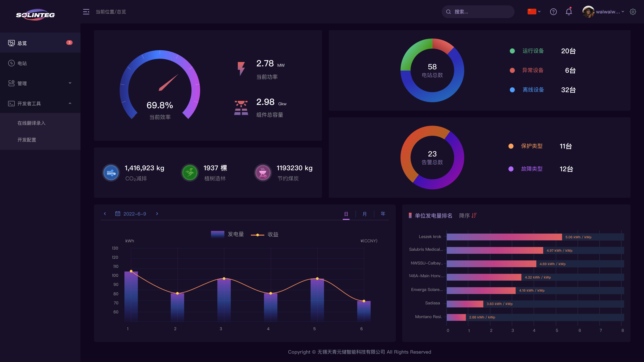Switch chart to 月 tab

pos(364,214)
